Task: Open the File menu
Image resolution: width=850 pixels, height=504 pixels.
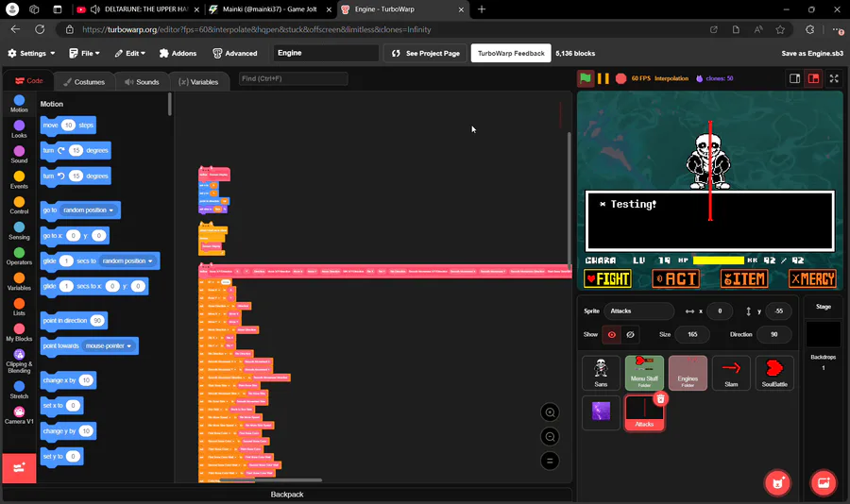Action: coord(85,53)
